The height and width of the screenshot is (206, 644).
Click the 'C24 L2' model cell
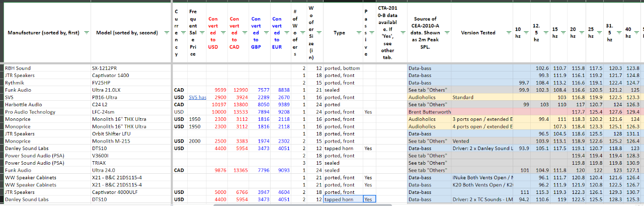[131, 104]
